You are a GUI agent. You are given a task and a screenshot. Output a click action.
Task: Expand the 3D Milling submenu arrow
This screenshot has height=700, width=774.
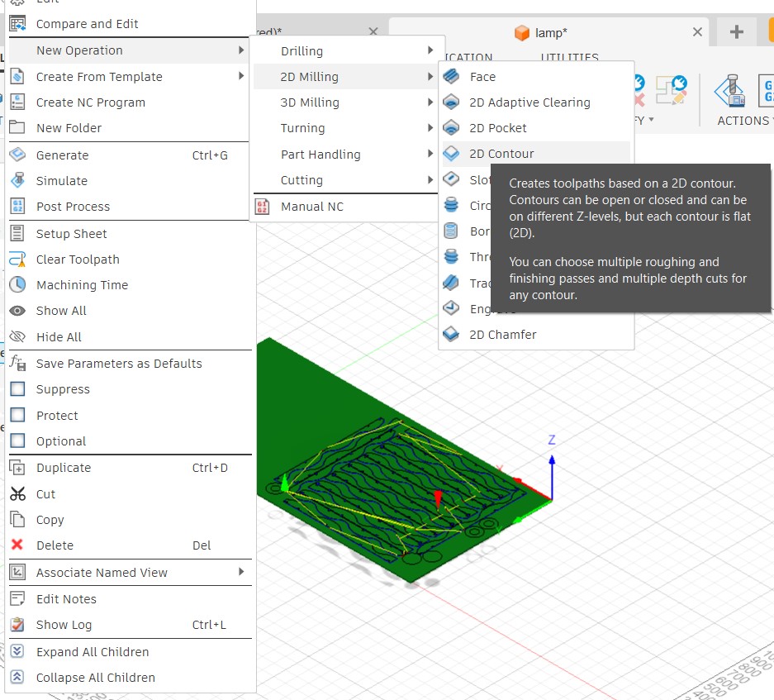coord(430,102)
